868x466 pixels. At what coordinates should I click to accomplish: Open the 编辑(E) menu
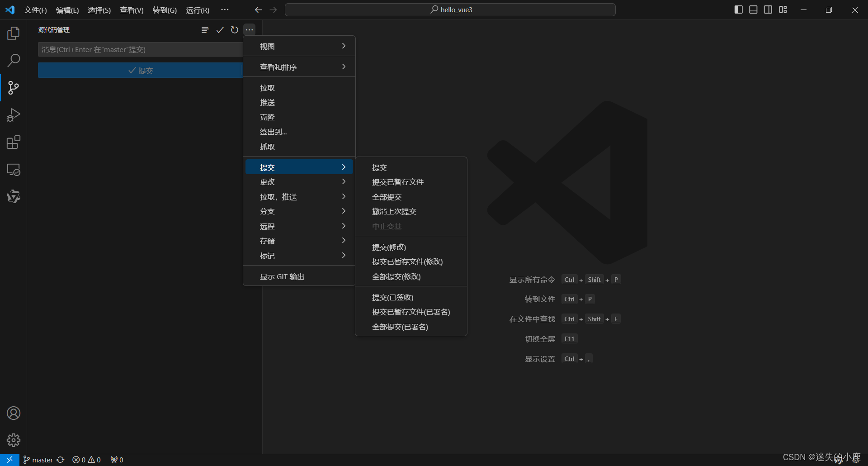67,10
